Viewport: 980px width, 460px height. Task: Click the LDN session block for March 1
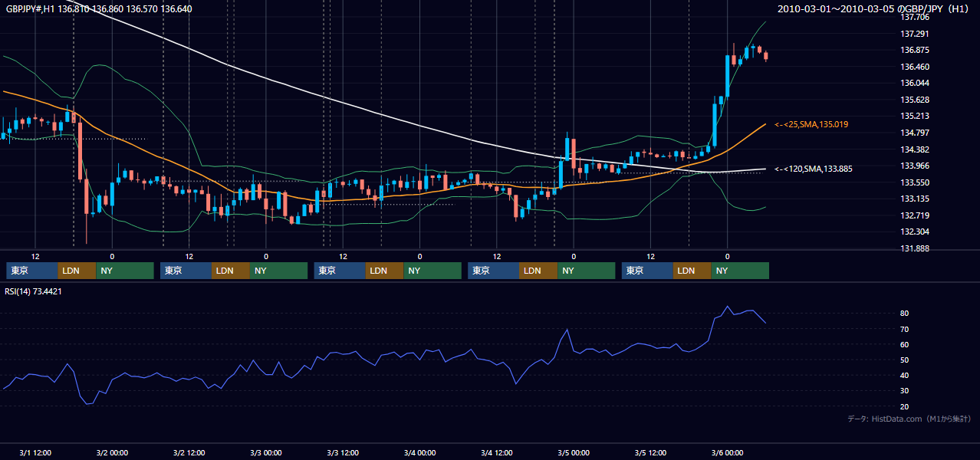tap(77, 271)
